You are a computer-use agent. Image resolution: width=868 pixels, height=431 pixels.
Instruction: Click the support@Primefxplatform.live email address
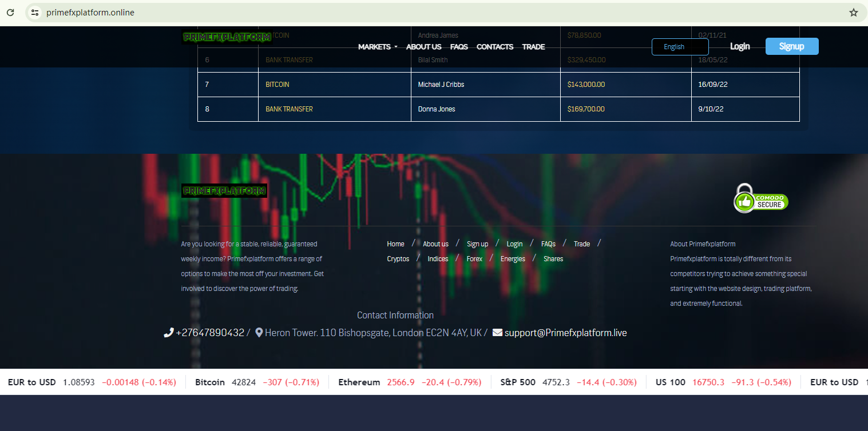566,333
